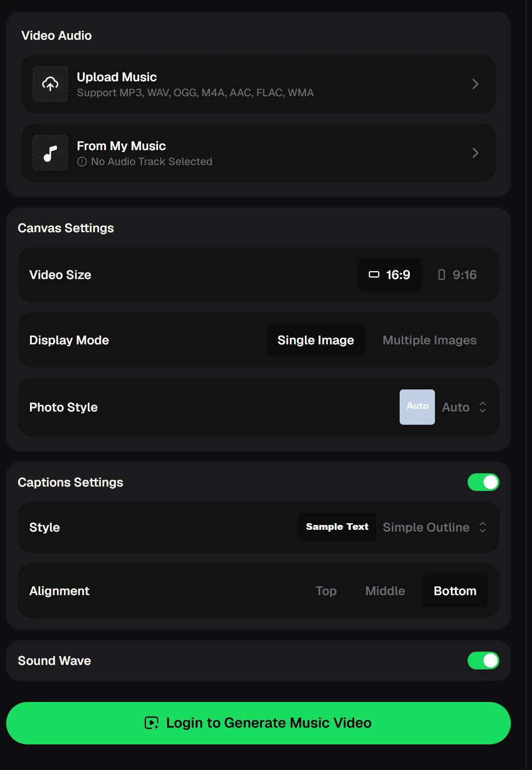Open Upload Music chevron arrow
The image size is (532, 770).
tap(475, 84)
